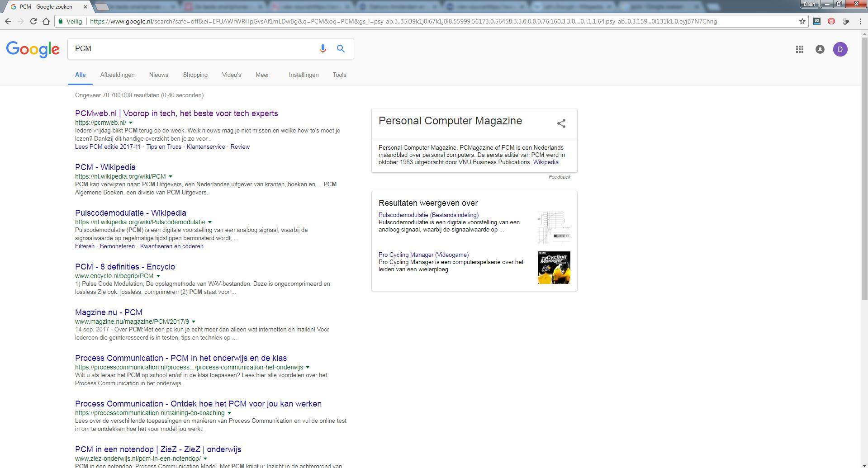Reload the current page
This screenshot has width=868, height=468.
pyautogui.click(x=33, y=21)
